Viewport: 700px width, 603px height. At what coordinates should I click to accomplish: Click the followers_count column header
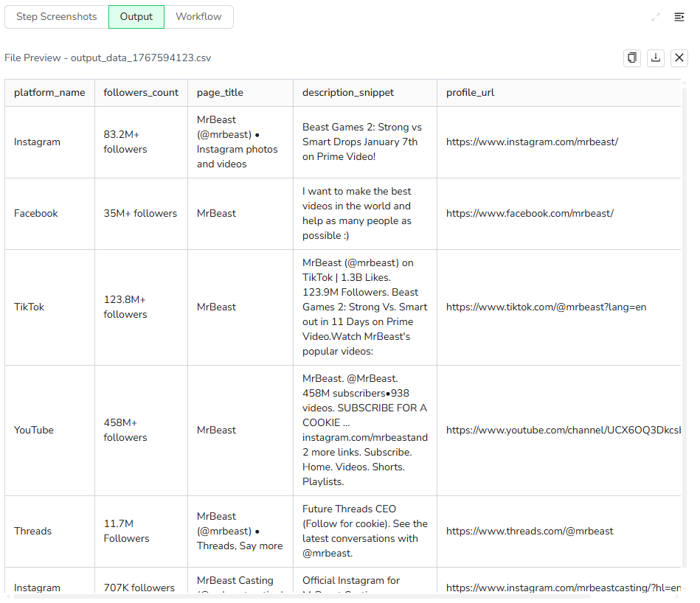point(139,92)
